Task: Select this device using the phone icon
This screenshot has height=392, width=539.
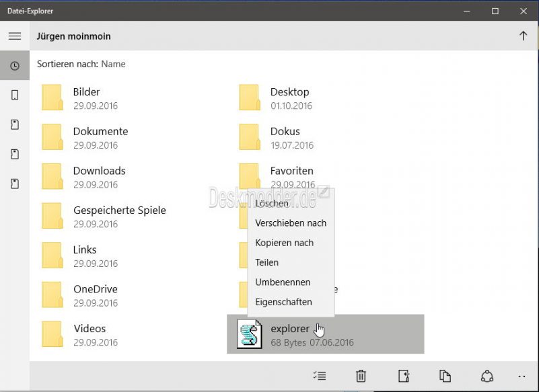Action: [15, 95]
